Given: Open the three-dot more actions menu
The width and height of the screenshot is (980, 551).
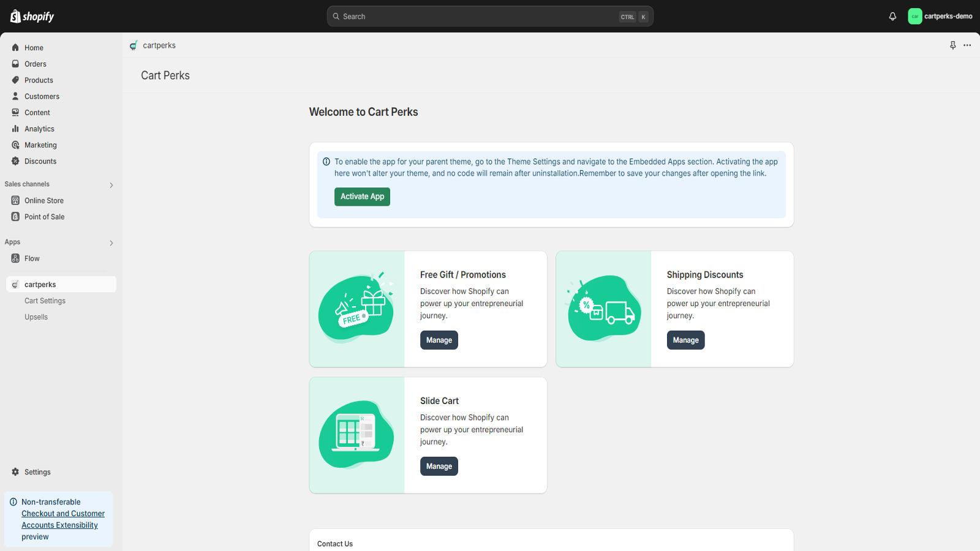Looking at the screenshot, I should (967, 45).
